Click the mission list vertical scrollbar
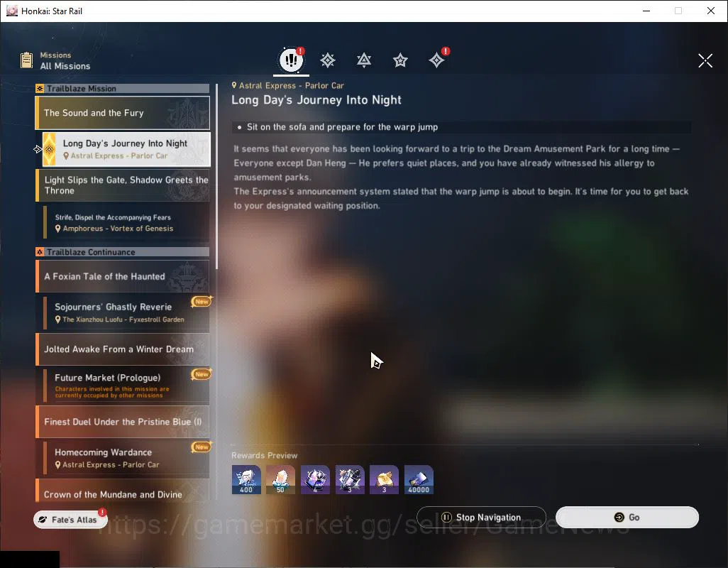Viewport: 728px width, 568px height. coord(216,177)
